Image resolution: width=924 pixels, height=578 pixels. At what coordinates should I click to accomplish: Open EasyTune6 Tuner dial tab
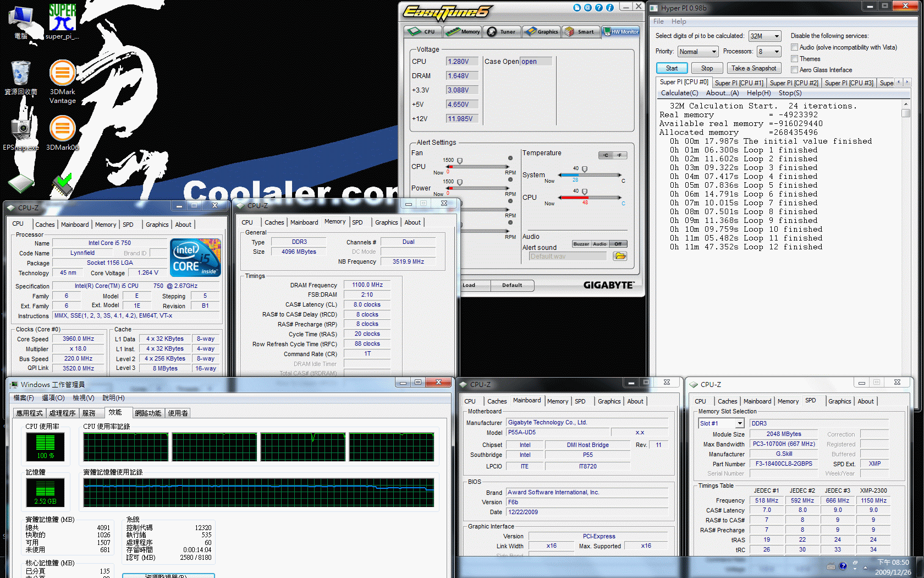(x=502, y=31)
